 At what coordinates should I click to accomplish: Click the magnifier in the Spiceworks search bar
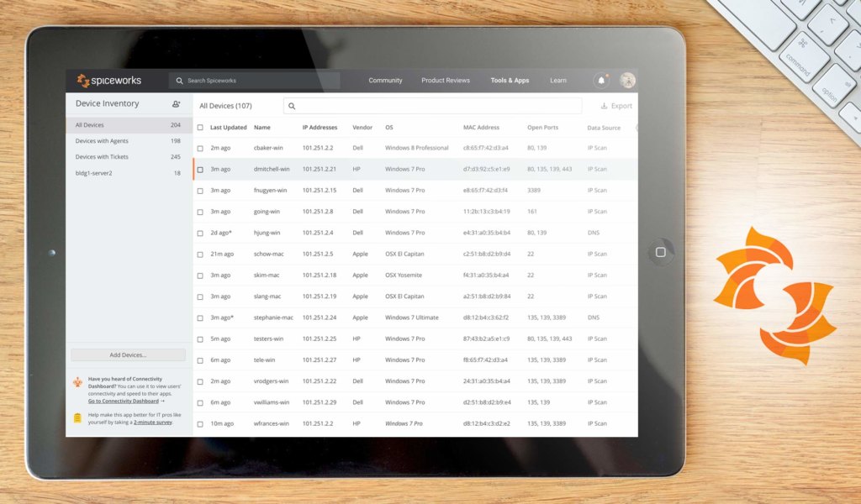[x=179, y=80]
